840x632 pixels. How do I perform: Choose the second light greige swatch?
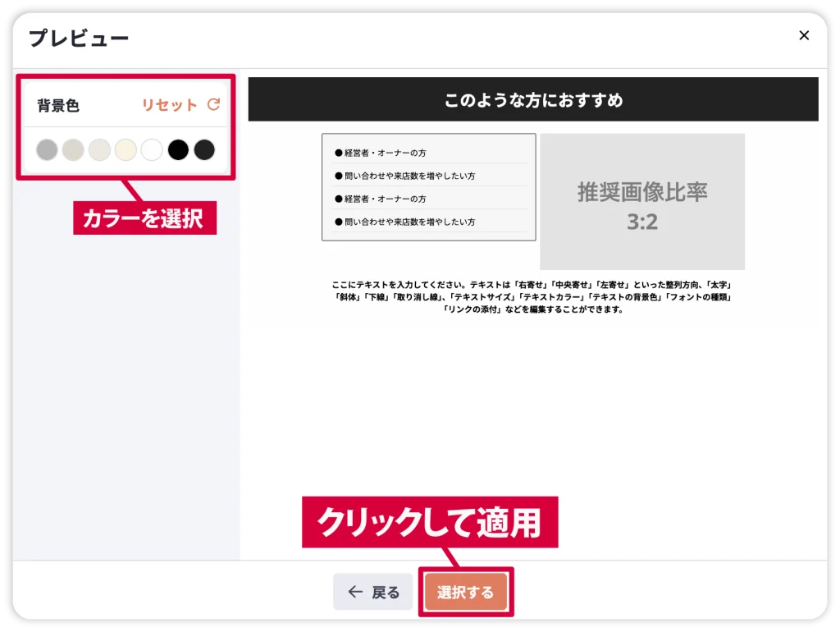(73, 149)
